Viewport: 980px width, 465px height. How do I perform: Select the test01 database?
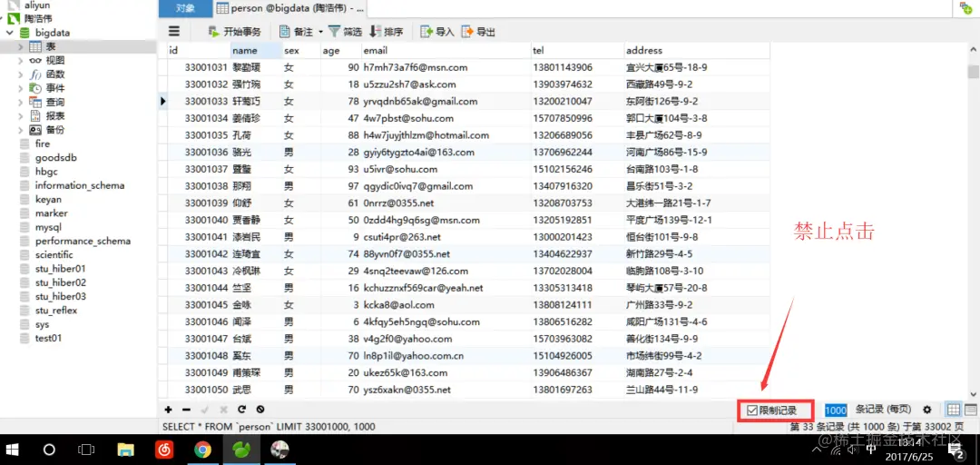(x=48, y=338)
